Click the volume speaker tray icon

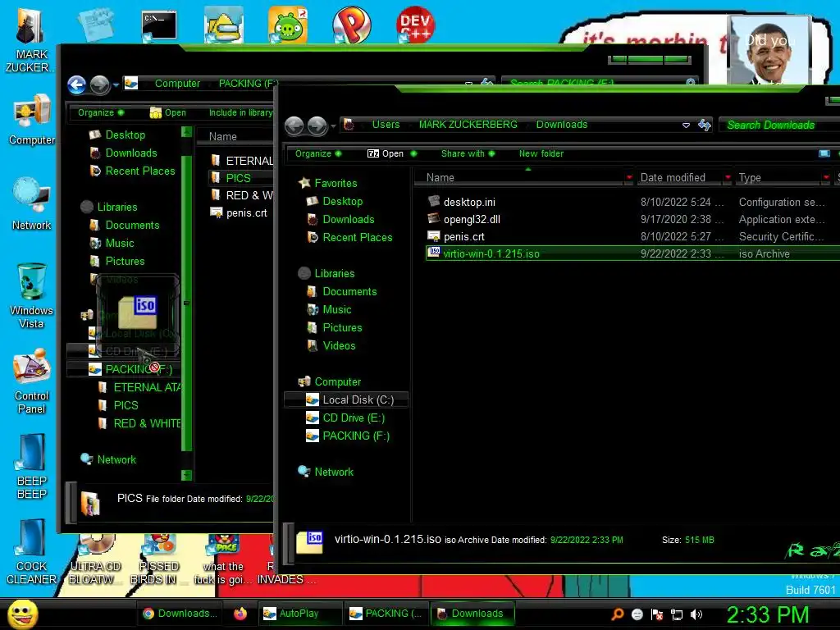point(696,614)
